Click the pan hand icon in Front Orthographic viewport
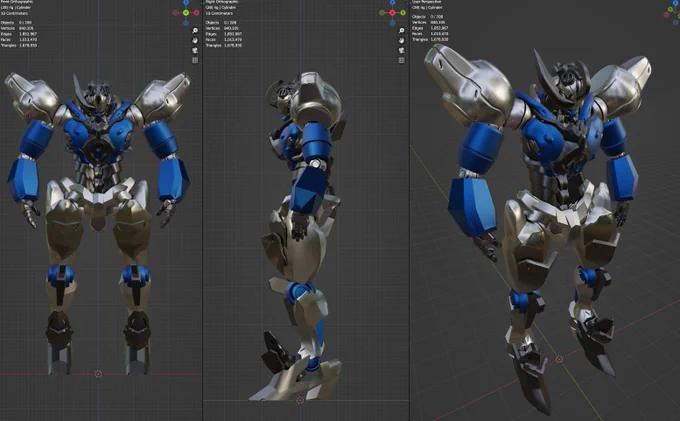Image resolution: width=680 pixels, height=421 pixels. coord(195,40)
